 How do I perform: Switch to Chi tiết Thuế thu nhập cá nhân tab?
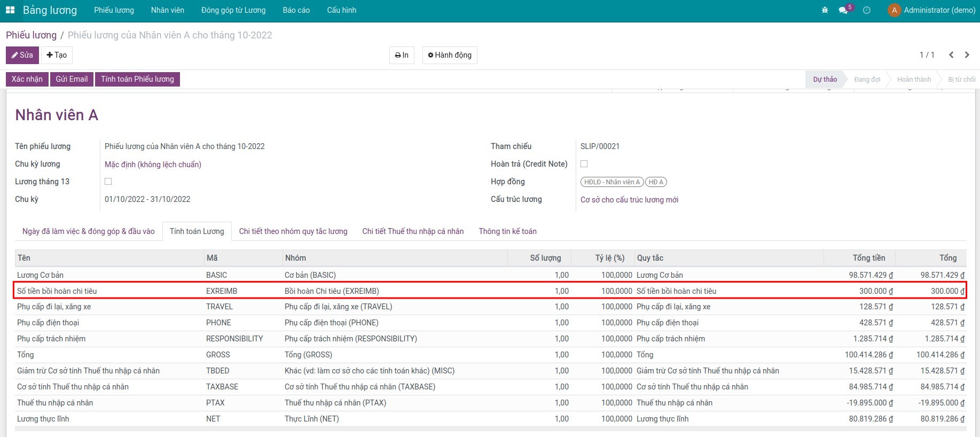pyautogui.click(x=412, y=231)
